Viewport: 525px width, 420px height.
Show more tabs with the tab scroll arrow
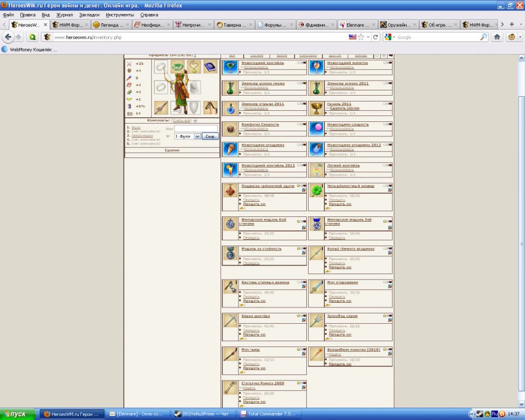pos(502,24)
